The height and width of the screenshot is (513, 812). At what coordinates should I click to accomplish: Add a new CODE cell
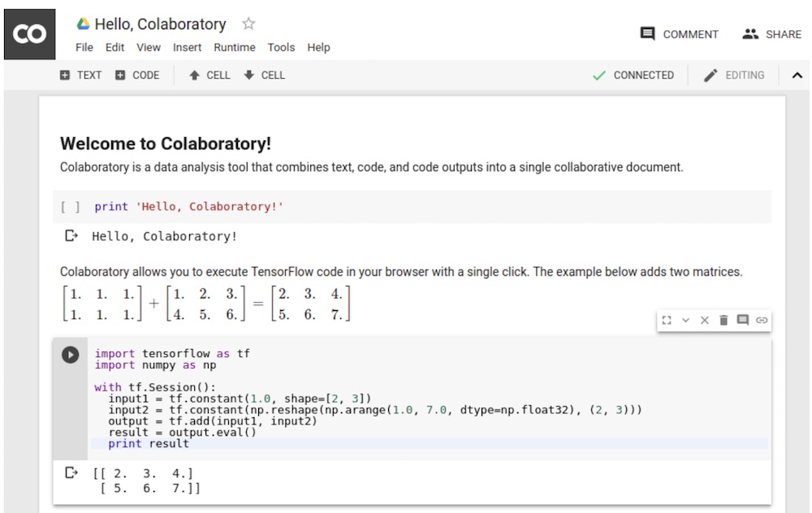(137, 75)
